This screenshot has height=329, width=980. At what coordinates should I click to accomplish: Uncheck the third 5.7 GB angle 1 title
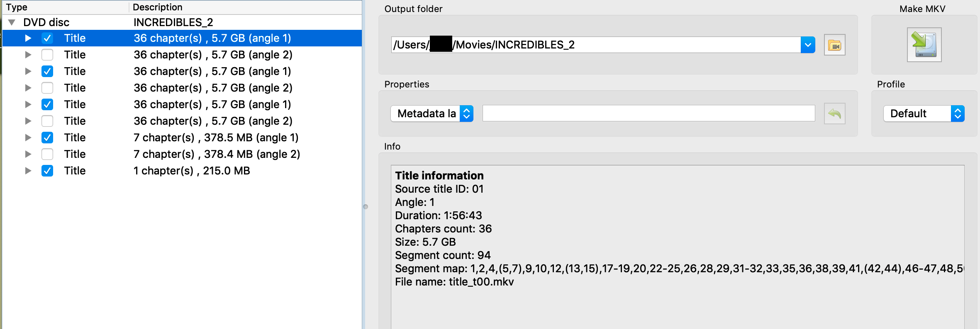point(47,104)
